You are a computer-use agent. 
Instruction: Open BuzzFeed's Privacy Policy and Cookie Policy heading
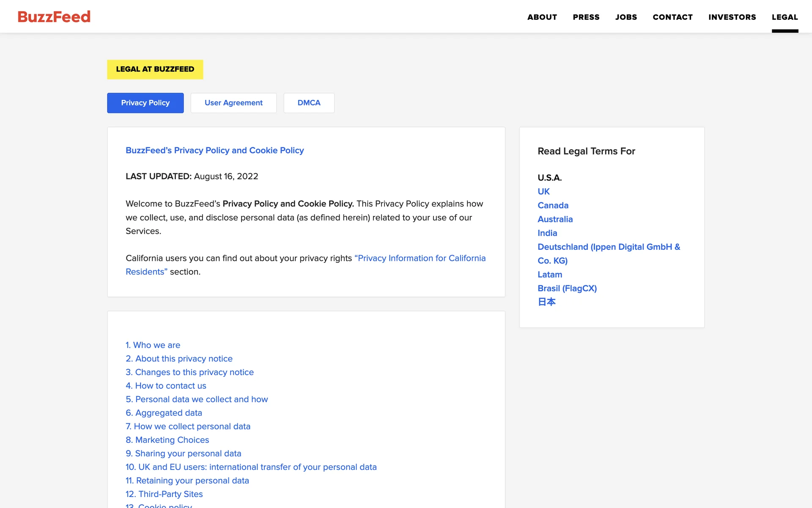tap(214, 150)
